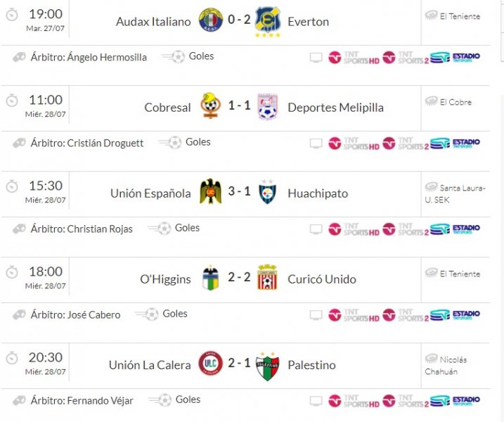Click the Unión La Calera crest
Screen dimensions: 504x422
[210, 364]
